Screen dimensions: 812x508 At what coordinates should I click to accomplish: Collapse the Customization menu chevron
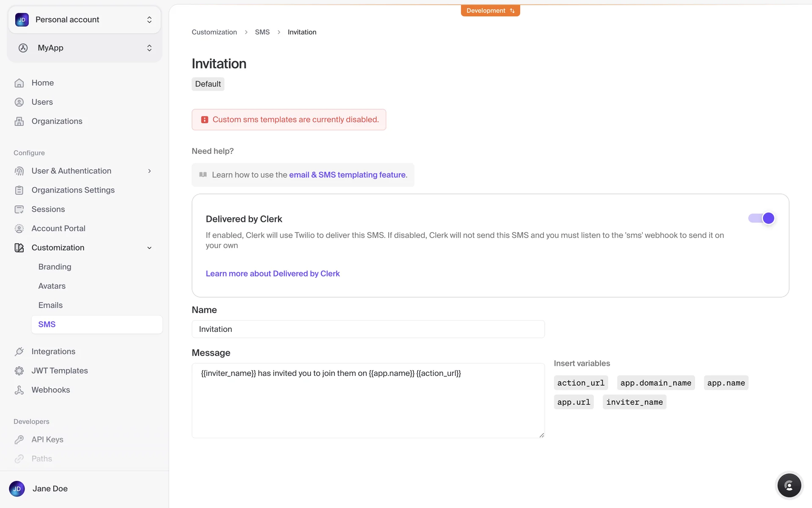point(149,248)
